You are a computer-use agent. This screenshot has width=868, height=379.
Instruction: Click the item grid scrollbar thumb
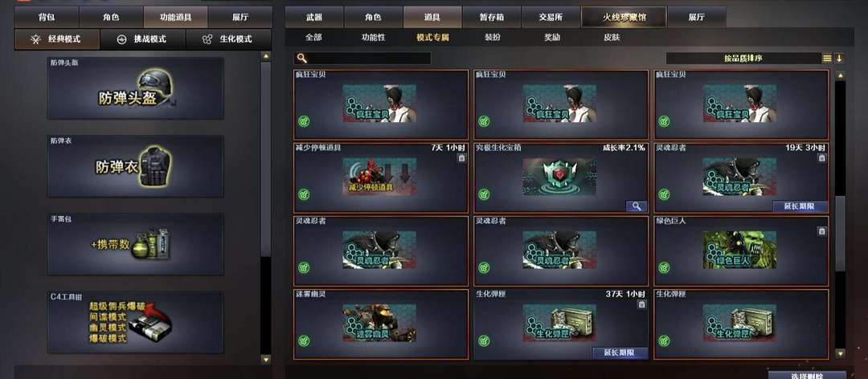(x=840, y=234)
